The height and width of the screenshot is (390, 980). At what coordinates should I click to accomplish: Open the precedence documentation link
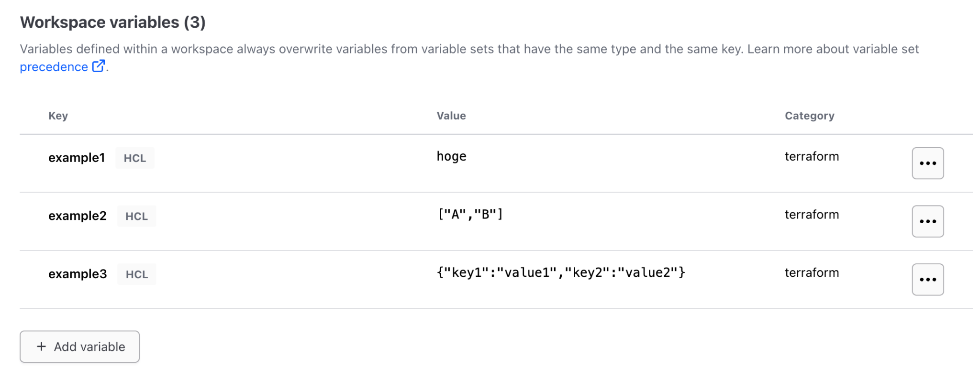53,66
